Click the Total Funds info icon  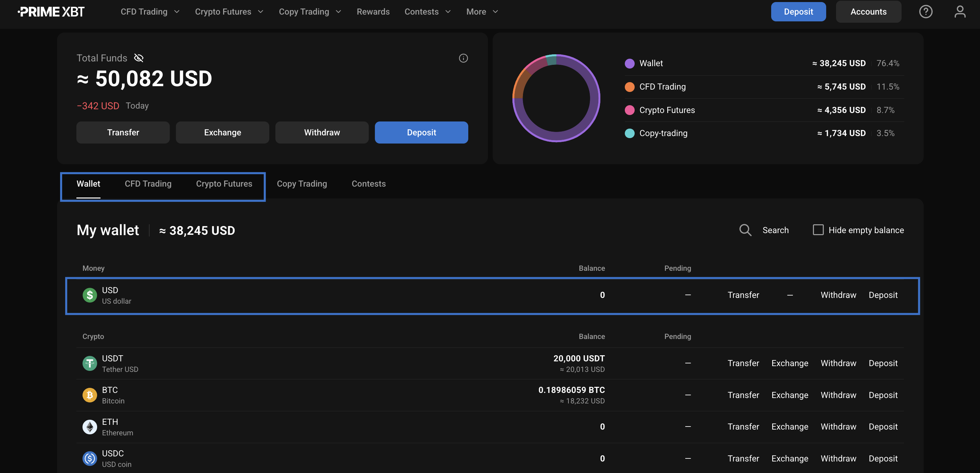(463, 58)
